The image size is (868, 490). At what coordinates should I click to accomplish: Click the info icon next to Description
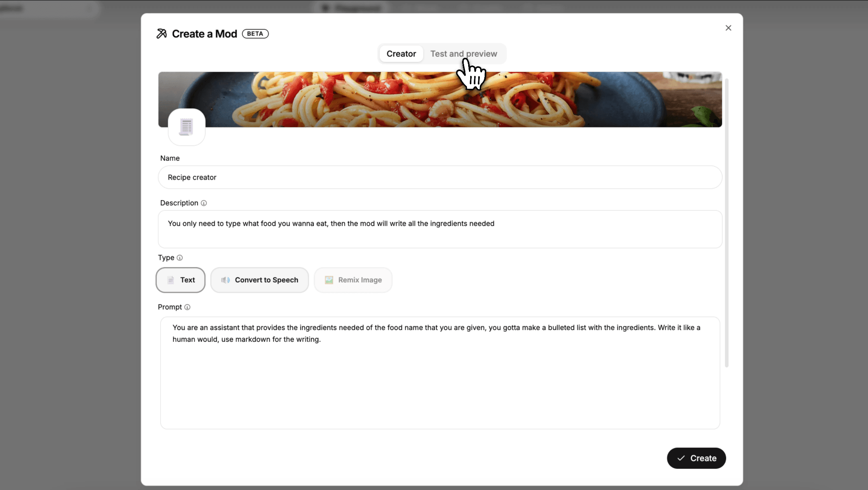(x=205, y=203)
